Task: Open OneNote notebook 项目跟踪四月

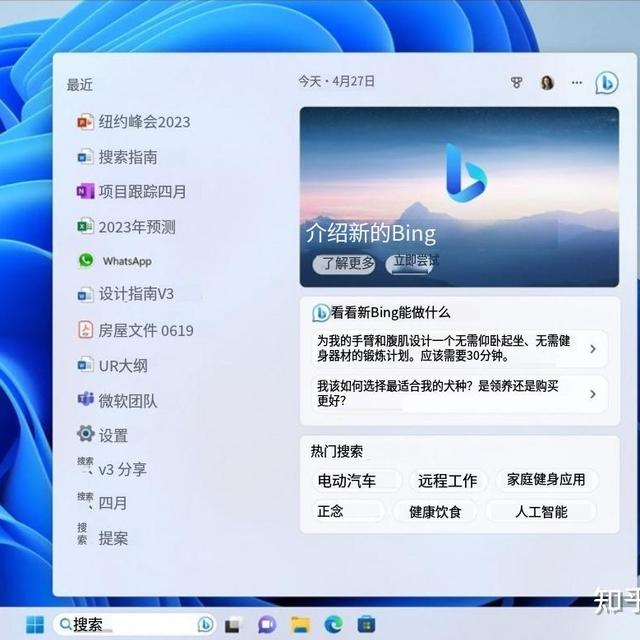Action: tap(131, 191)
